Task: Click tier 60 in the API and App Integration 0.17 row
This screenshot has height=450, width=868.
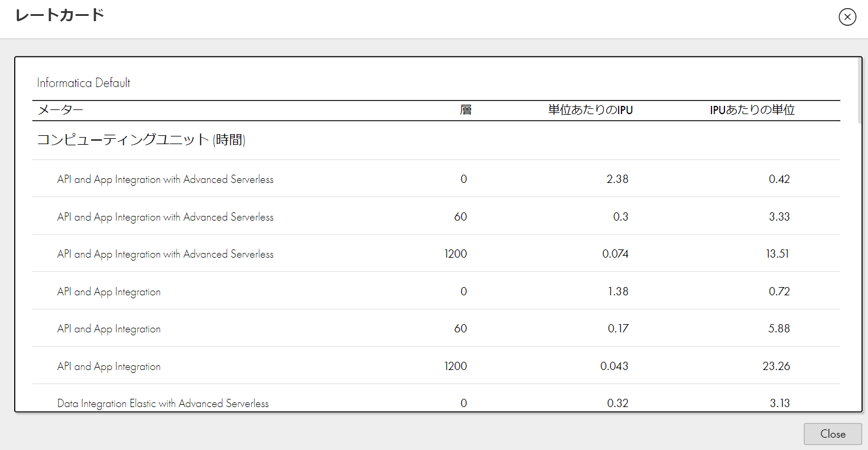Action: [460, 329]
